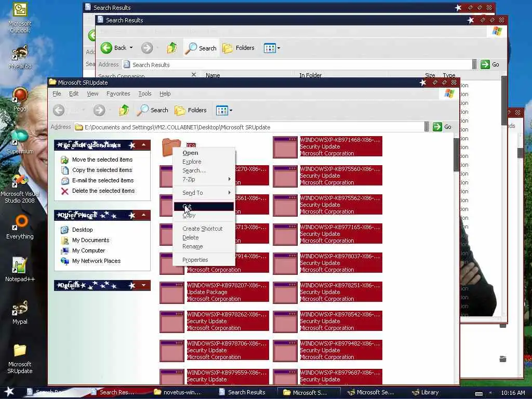Open the Tools menu
The width and height of the screenshot is (532, 399).
pos(144,94)
